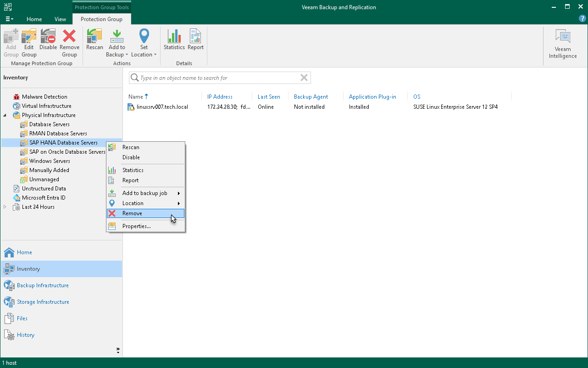Clear the search box with X
This screenshot has height=368, width=588.
(x=304, y=78)
